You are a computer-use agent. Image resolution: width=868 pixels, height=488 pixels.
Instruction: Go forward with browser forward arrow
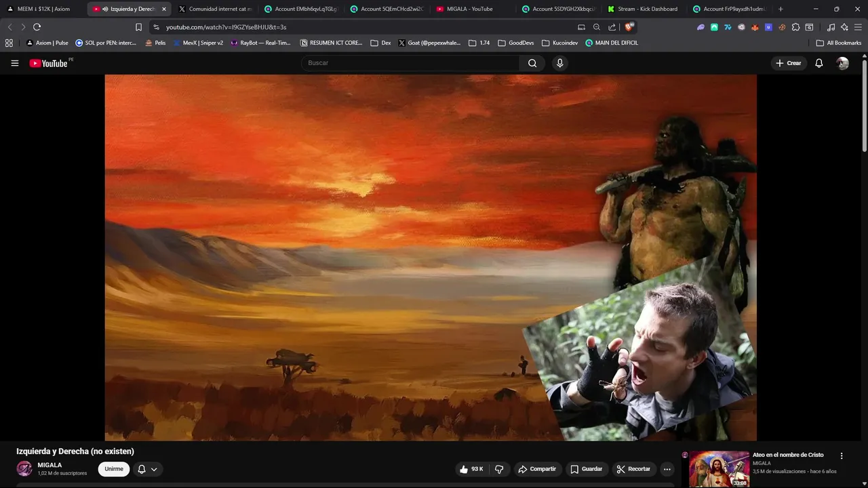(x=22, y=27)
